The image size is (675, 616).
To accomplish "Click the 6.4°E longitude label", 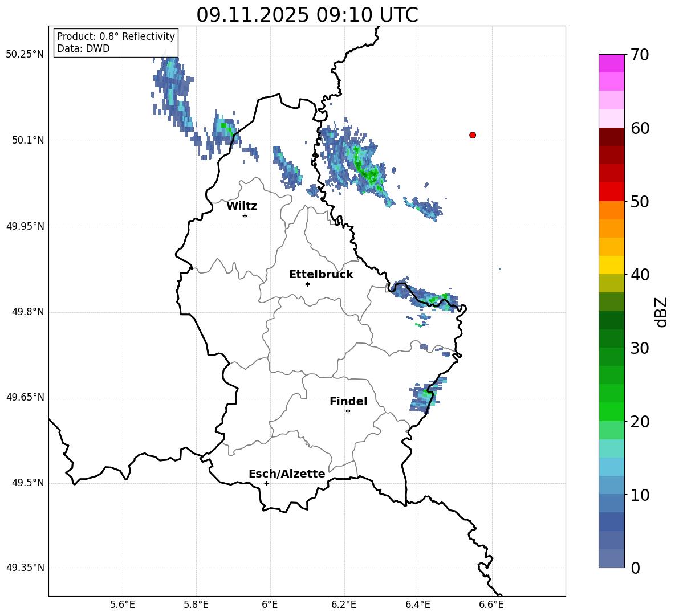I will (417, 605).
